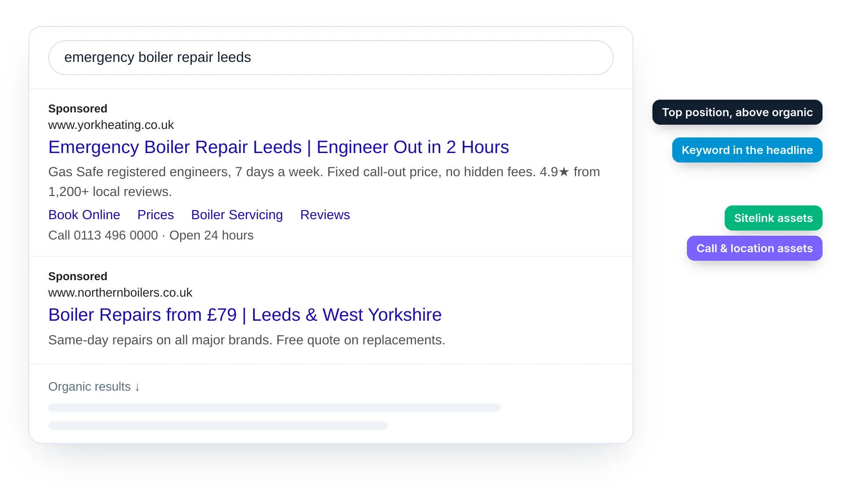Click the 'Gas Safe registered engineers' description
850x504 pixels.
tap(324, 182)
